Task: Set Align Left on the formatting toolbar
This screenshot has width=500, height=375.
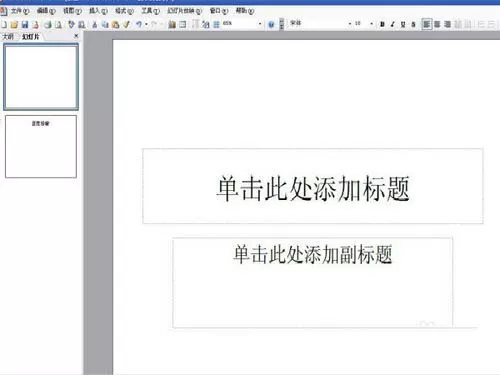Action: point(426,24)
